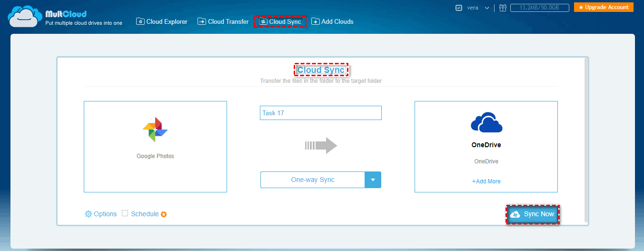This screenshot has height=251, width=644.
Task: Enable the Schedule checkbox
Action: tap(125, 213)
